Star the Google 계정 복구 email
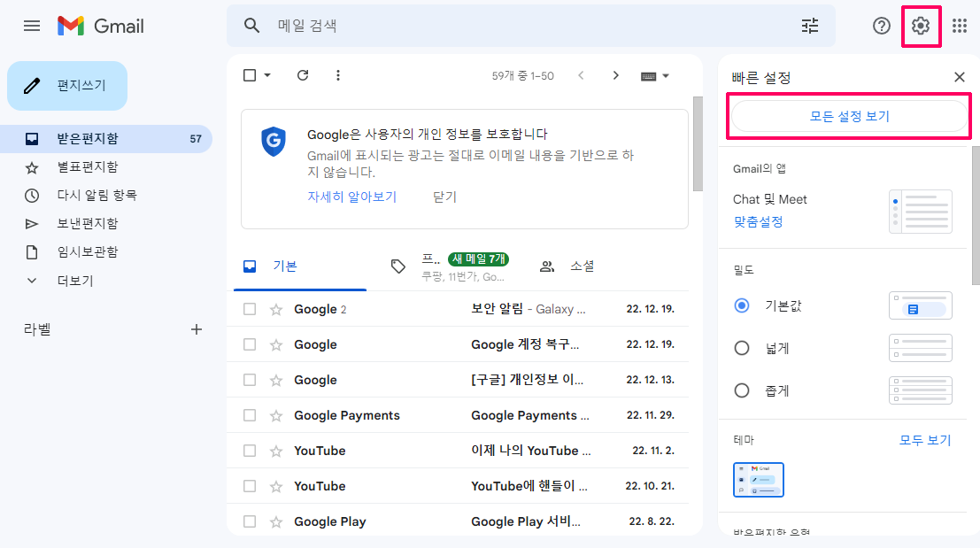This screenshot has width=980, height=548. 276,345
